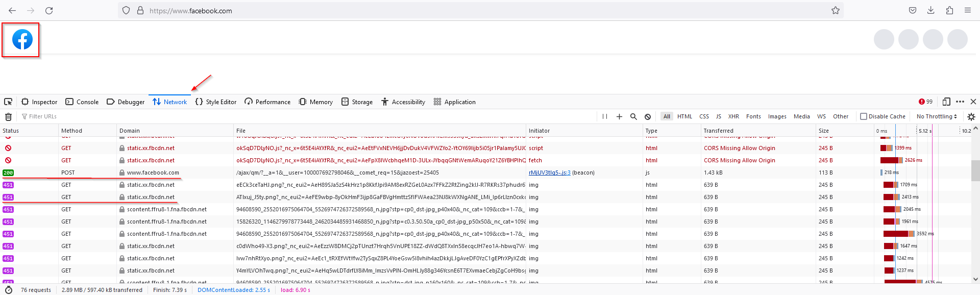Select the Network tab
980x295 pixels.
coord(170,102)
